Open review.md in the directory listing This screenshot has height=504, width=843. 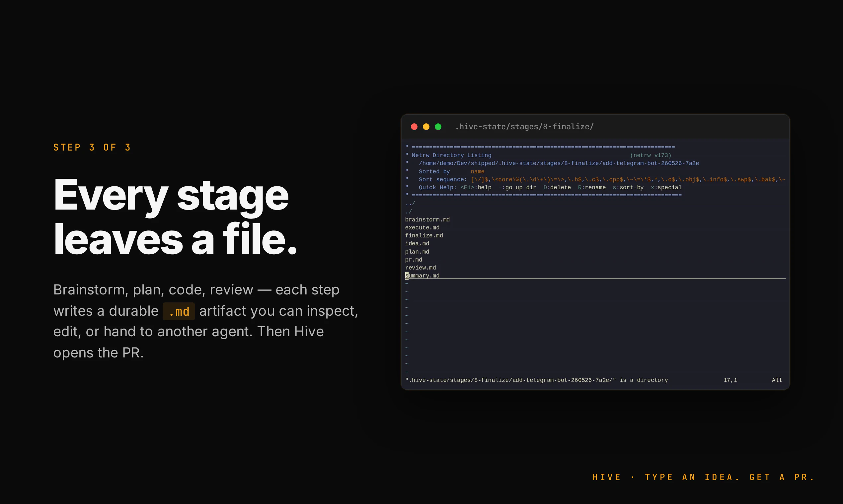pos(421,268)
